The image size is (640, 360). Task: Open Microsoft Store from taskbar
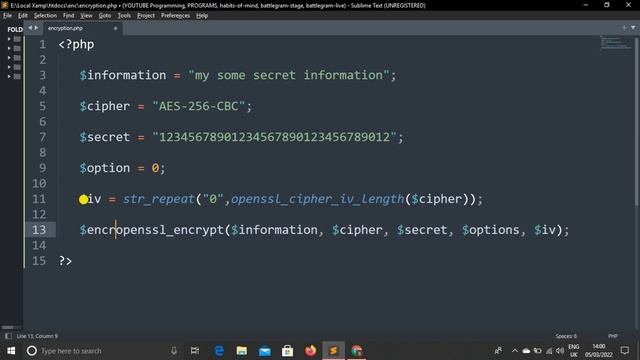pos(287,351)
